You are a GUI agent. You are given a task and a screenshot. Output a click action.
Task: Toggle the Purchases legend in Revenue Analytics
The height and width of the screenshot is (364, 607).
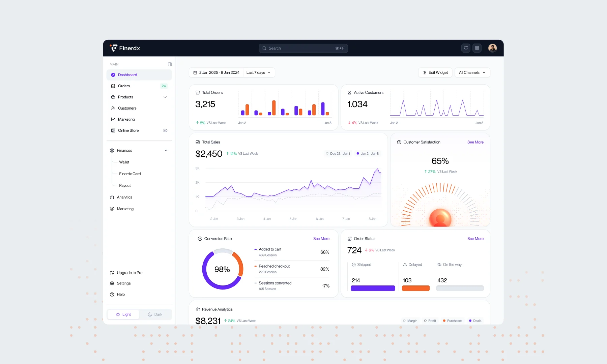click(x=453, y=321)
